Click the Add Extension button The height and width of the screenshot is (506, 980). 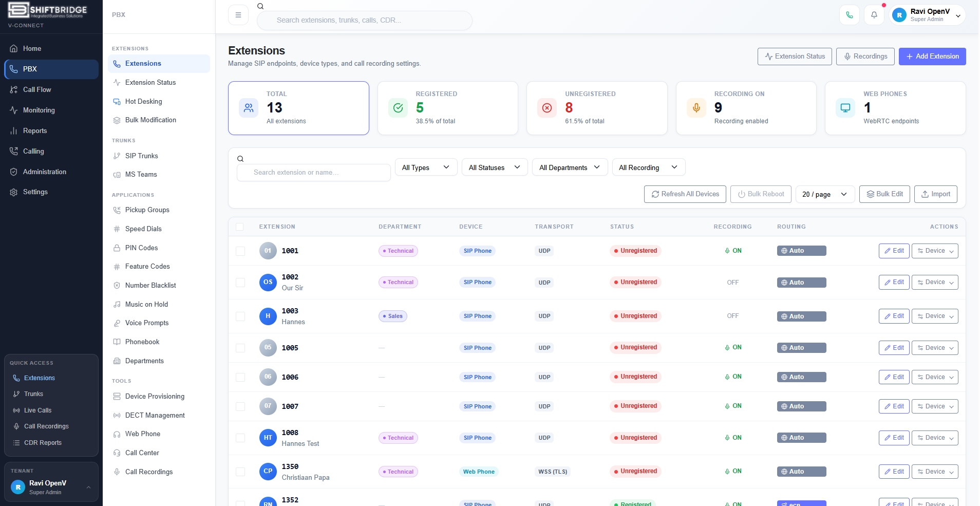click(x=932, y=57)
